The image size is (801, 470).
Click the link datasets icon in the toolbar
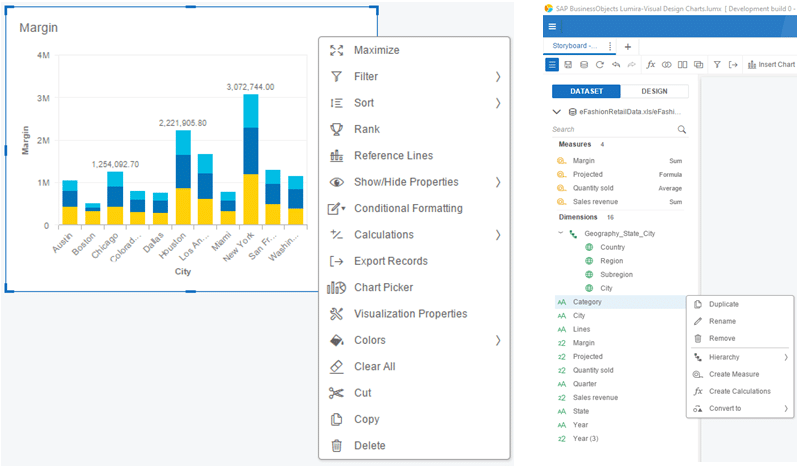(x=667, y=65)
